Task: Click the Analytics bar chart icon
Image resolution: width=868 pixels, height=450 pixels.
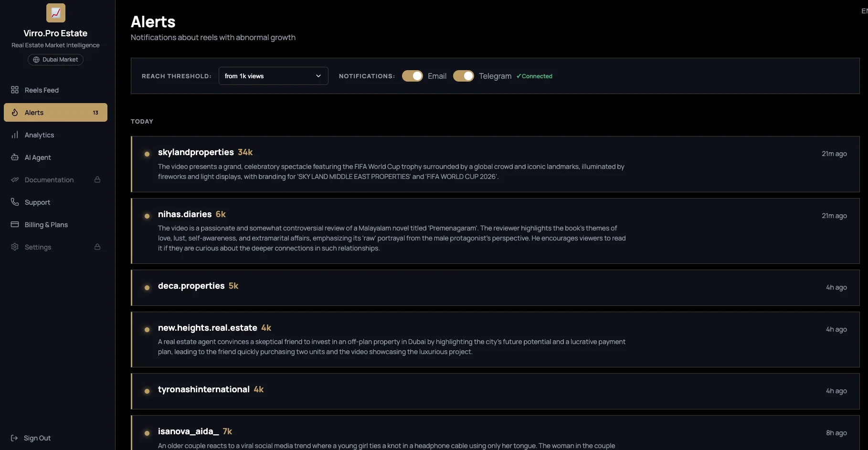Action: 15,135
